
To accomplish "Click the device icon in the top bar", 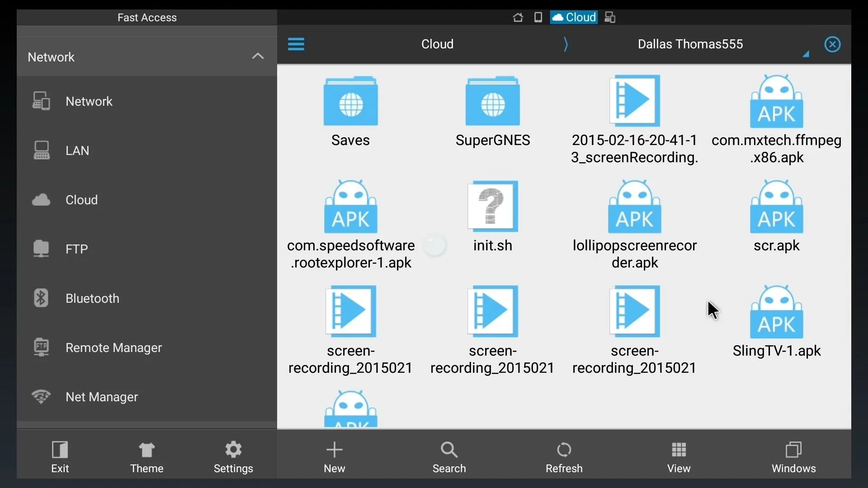I will pyautogui.click(x=538, y=17).
